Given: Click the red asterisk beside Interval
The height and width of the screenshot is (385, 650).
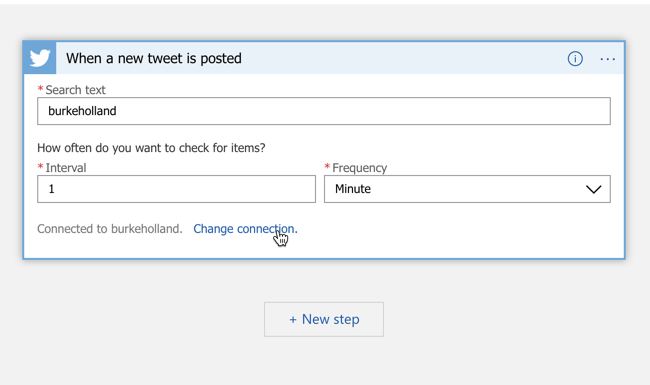Looking at the screenshot, I should pyautogui.click(x=40, y=167).
